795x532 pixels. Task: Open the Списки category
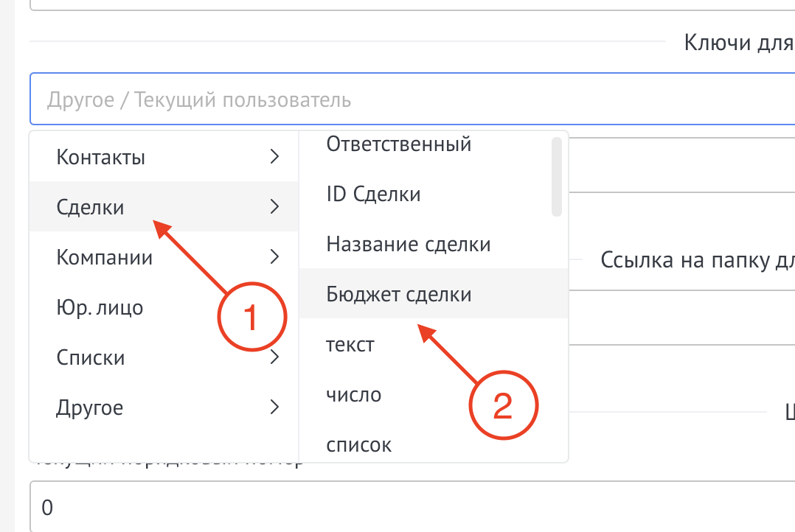(163, 357)
